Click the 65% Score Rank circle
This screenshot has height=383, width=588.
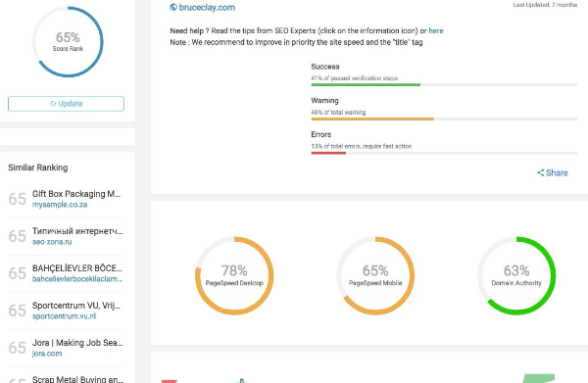click(x=68, y=42)
